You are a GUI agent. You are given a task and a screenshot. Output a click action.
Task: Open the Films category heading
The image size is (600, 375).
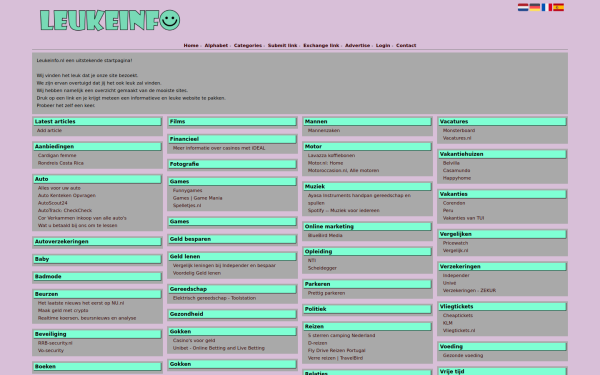point(232,122)
